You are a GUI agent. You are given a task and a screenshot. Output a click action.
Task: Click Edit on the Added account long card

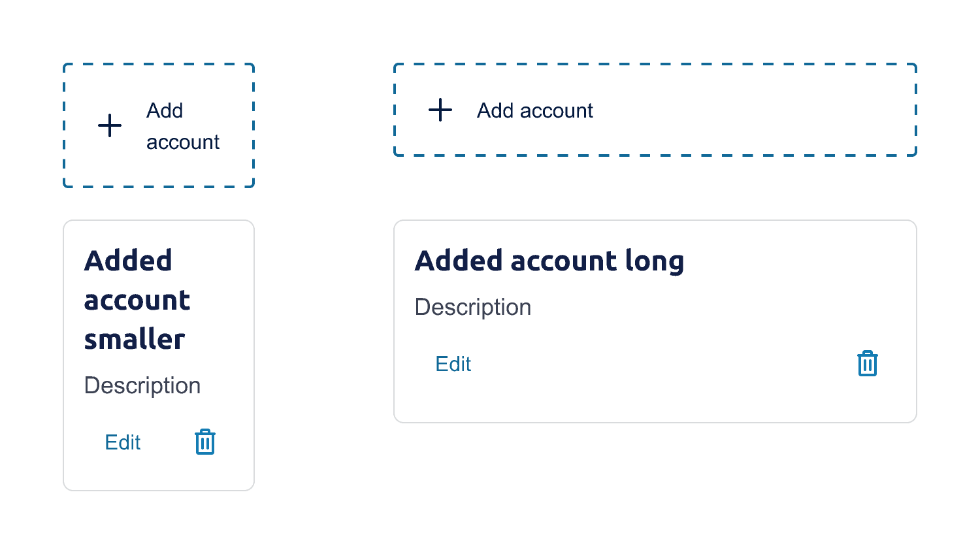pos(453,364)
